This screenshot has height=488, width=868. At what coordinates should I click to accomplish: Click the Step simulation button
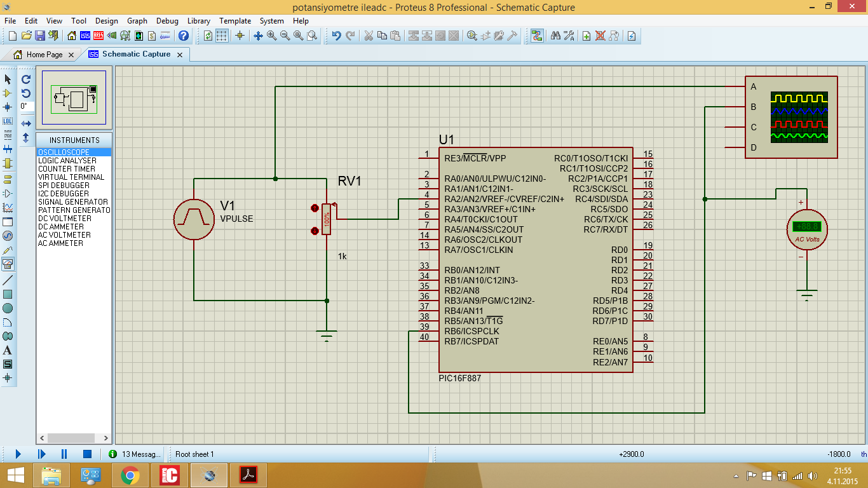point(41,454)
